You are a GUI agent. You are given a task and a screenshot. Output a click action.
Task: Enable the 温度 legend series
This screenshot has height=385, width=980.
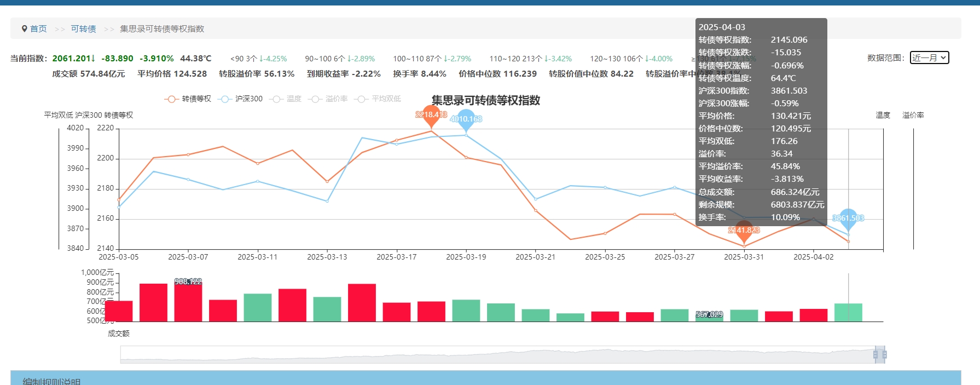click(x=286, y=99)
